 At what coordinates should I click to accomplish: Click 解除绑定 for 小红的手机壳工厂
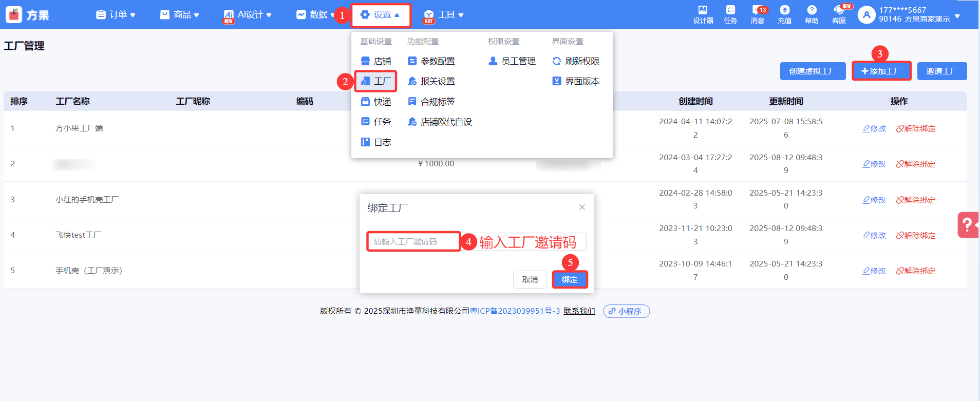click(x=916, y=200)
